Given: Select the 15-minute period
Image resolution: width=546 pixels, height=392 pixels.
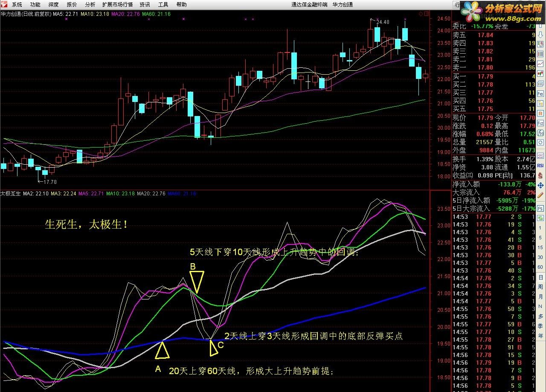Looking at the screenshot, I should click(x=540, y=247).
